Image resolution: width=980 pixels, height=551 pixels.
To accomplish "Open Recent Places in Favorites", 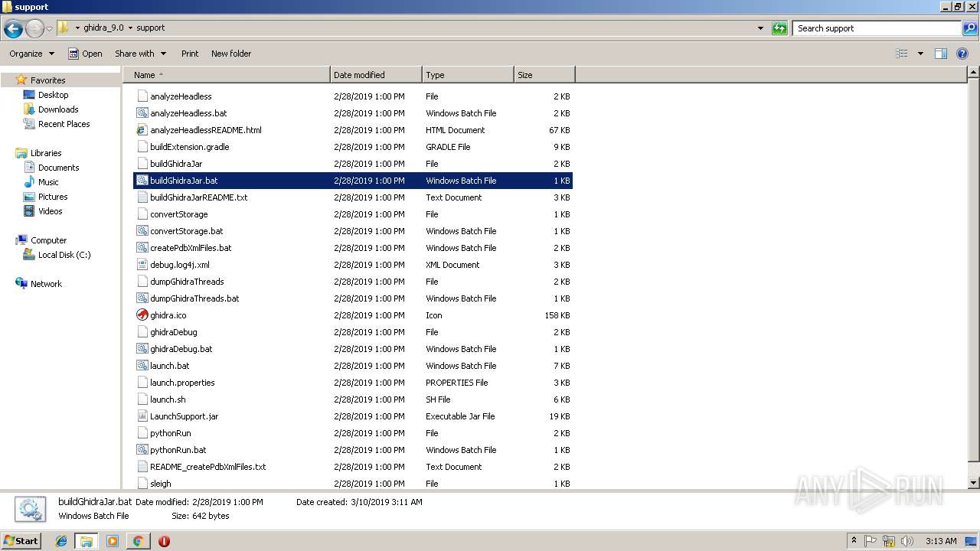I will [x=64, y=124].
